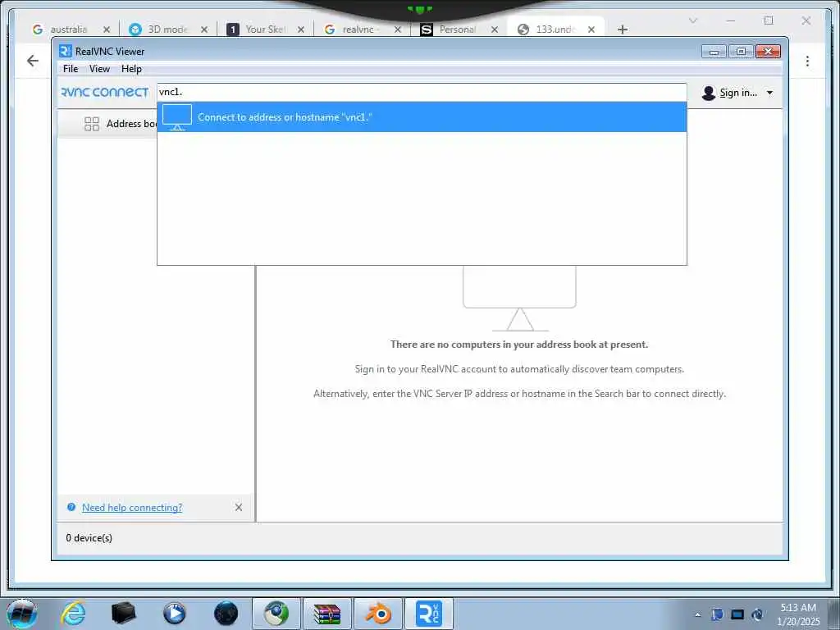This screenshot has height=630, width=840.
Task: Close the 133.und browser tab
Action: 591,30
